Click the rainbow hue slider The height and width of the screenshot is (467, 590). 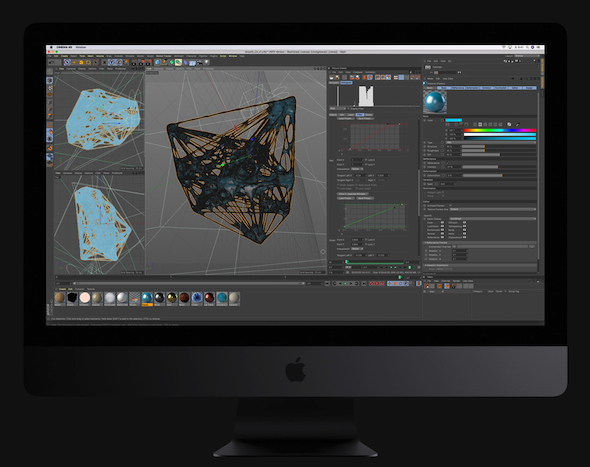(x=500, y=130)
